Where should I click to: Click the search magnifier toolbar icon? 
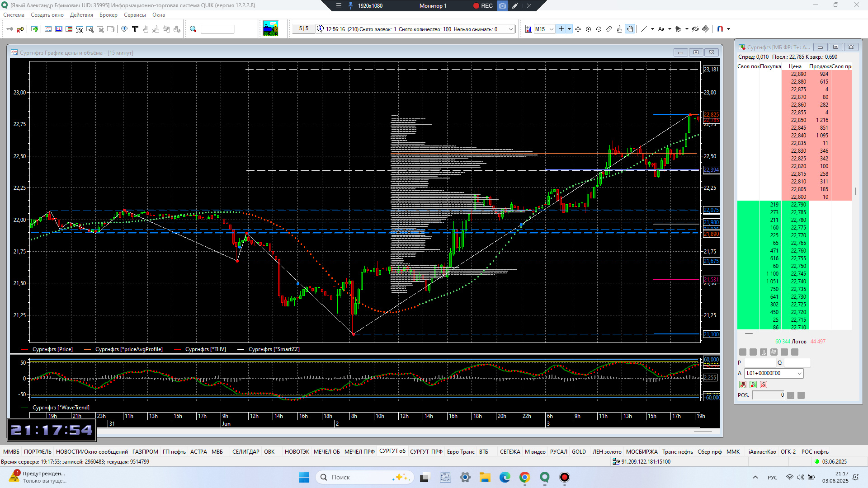(193, 29)
